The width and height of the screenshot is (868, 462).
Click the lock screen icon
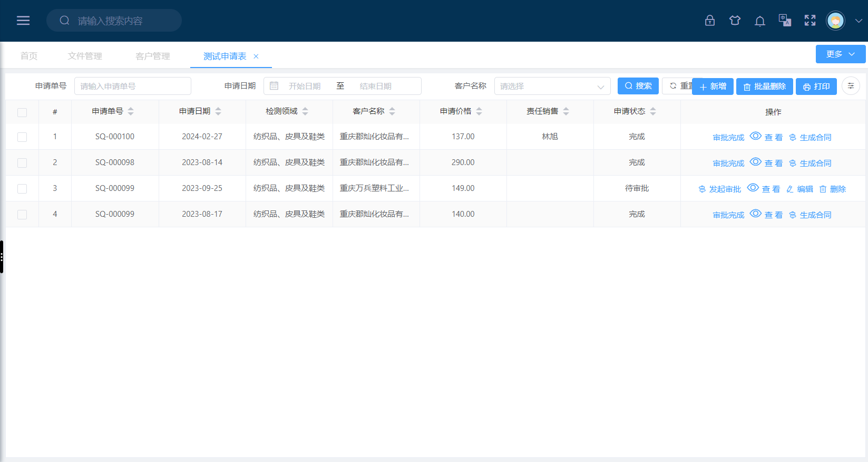click(x=710, y=21)
